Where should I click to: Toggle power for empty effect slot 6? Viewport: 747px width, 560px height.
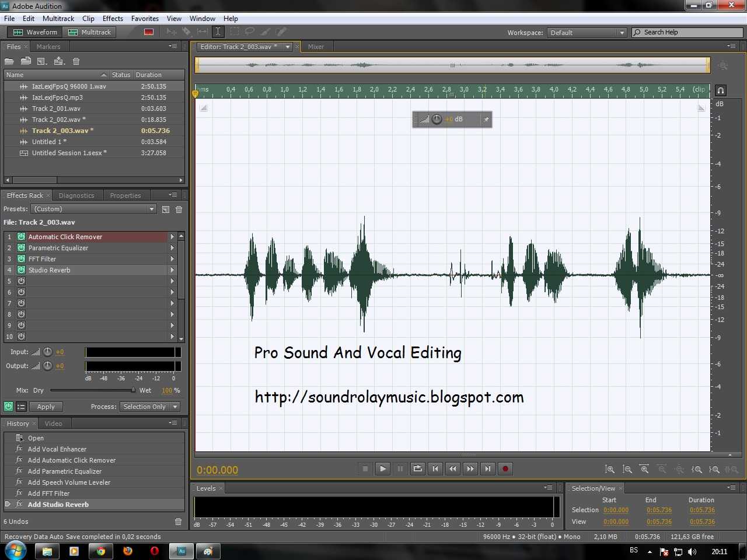point(21,292)
